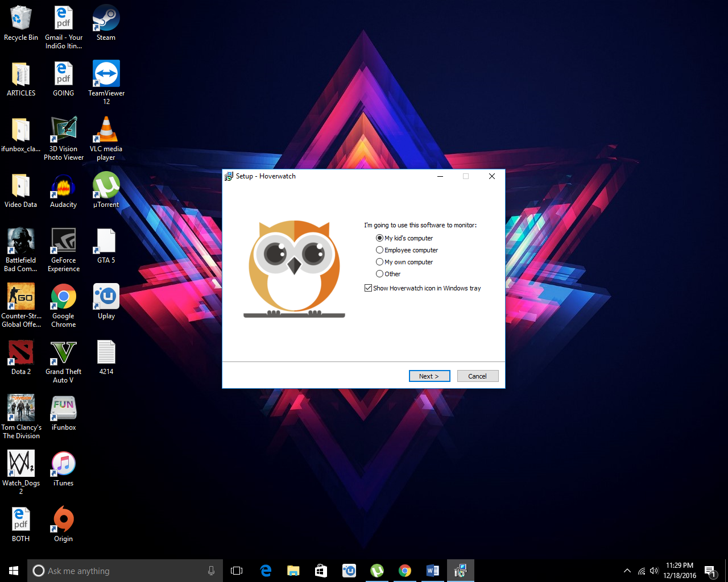Select the iTunes desktop shortcut
Viewport: 728px width, 582px height.
(x=64, y=469)
